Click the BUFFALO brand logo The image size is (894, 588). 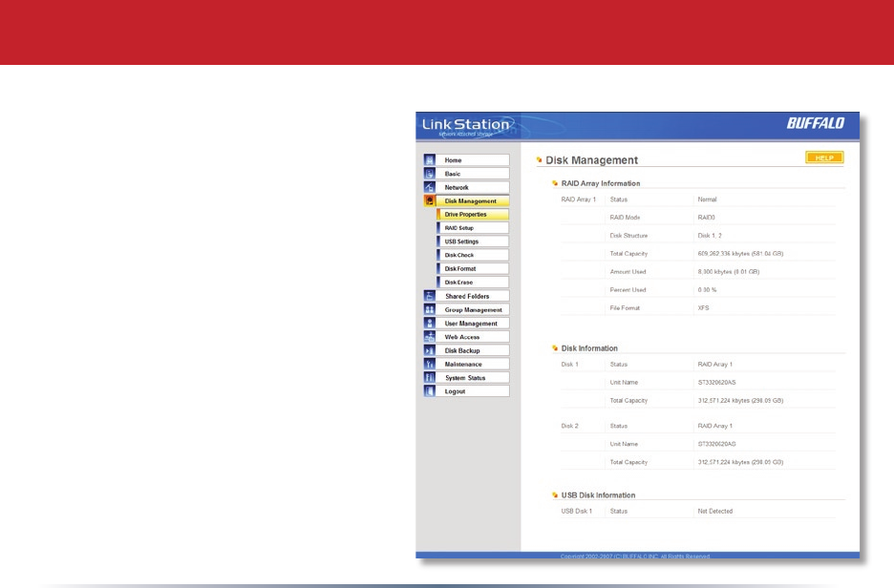point(816,123)
